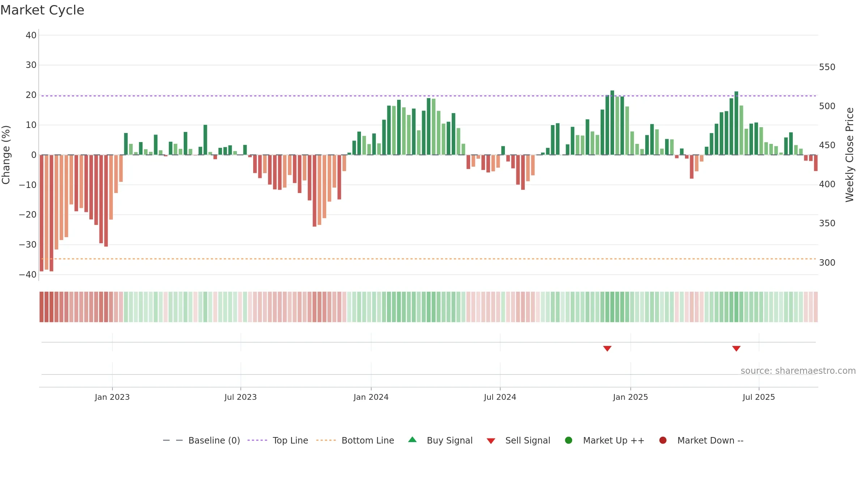Click the 300 tick on right axis
Image resolution: width=868 pixels, height=488 pixels.
click(827, 263)
